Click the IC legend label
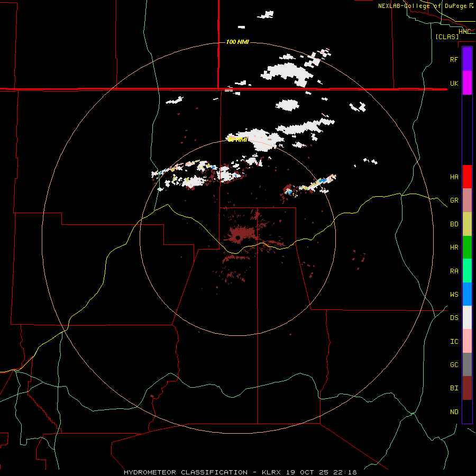The width and height of the screenshot is (476, 476). [x=454, y=342]
